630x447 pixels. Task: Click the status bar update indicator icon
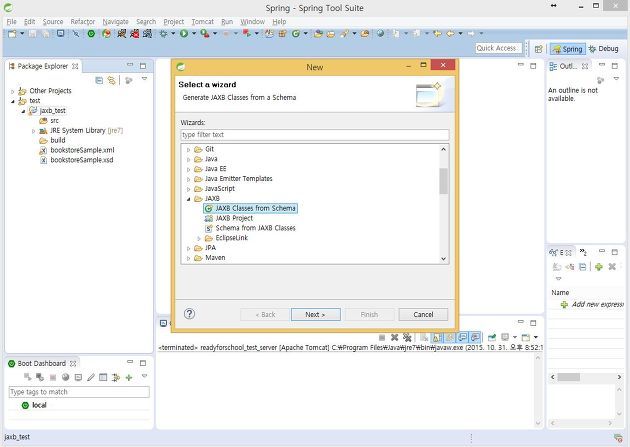pos(618,437)
